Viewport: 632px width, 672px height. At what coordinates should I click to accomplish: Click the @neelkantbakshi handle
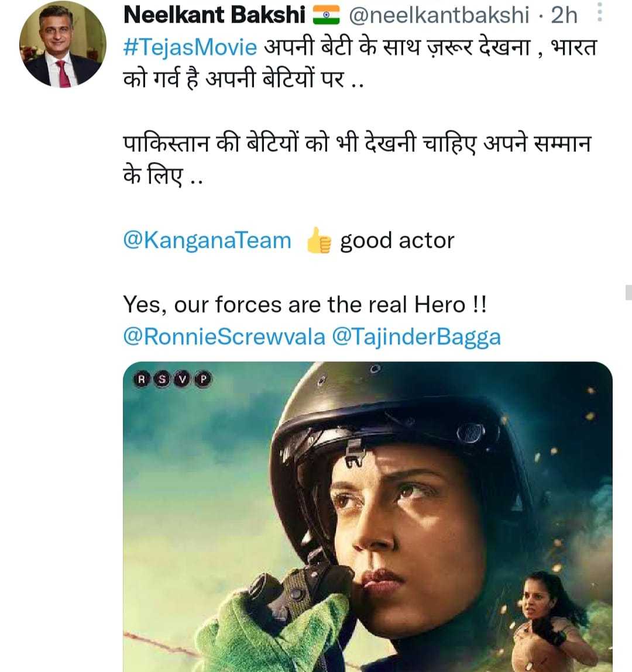[x=439, y=15]
